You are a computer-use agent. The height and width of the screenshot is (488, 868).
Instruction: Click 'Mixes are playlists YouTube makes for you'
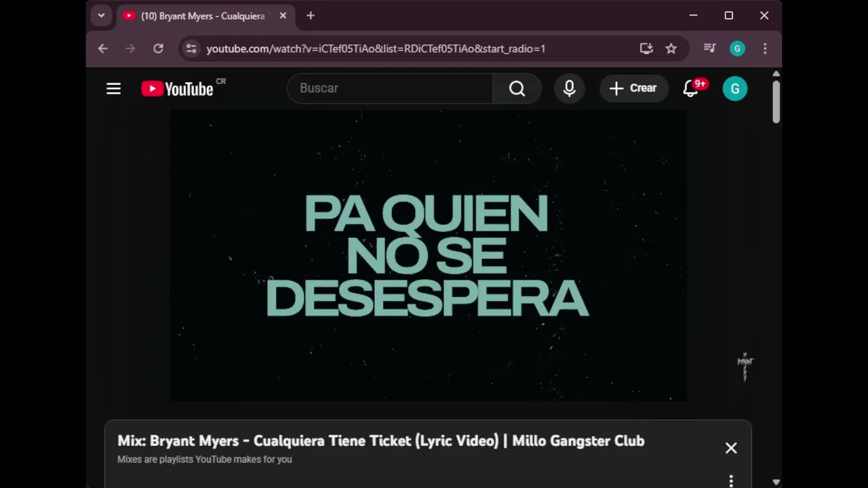(205, 460)
